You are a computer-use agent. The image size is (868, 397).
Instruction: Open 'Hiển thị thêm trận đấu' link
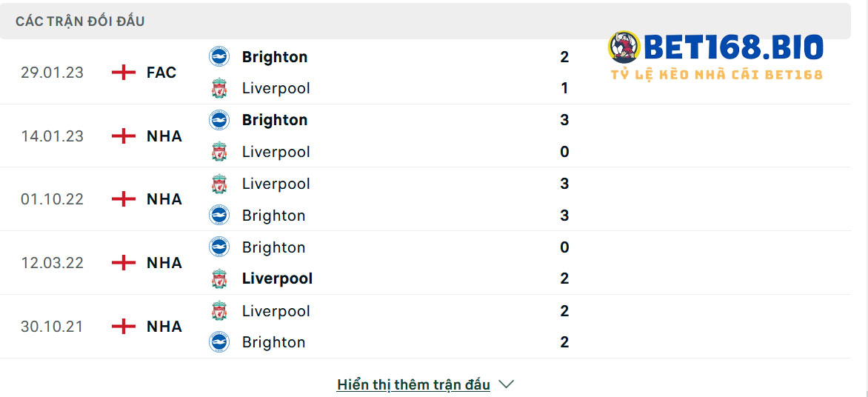tap(413, 384)
